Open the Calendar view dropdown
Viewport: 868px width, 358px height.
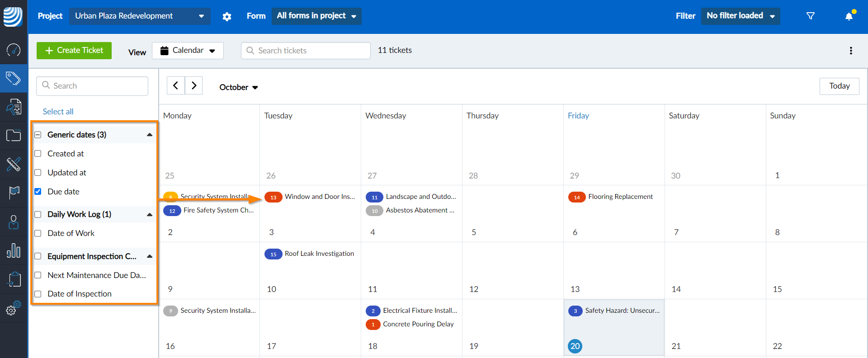(x=188, y=51)
